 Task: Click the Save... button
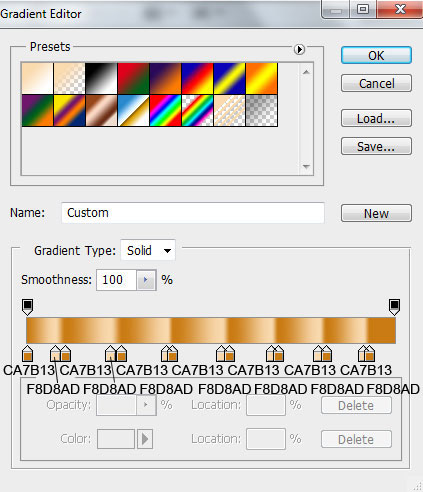(376, 146)
